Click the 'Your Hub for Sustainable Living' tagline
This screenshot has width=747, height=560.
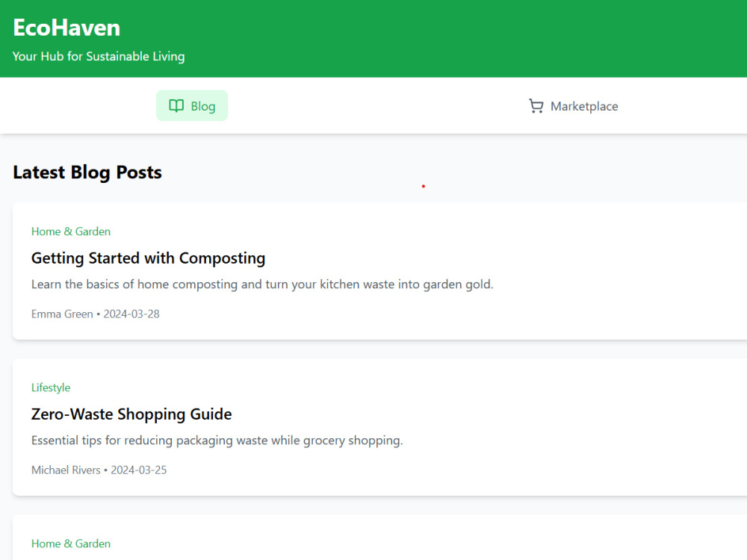[x=99, y=56]
